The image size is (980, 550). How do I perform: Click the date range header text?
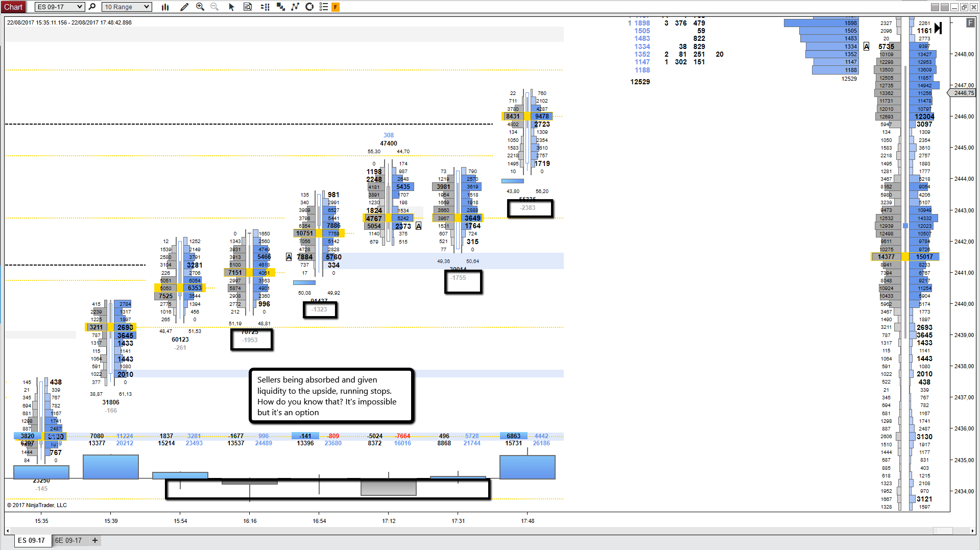coord(69,22)
